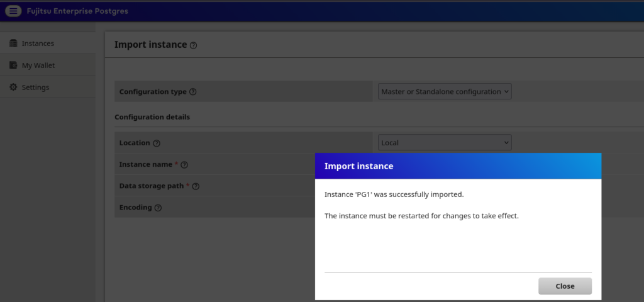Viewport: 644px width, 302px height.
Task: Click help icon next to Data storage path
Action: click(196, 186)
